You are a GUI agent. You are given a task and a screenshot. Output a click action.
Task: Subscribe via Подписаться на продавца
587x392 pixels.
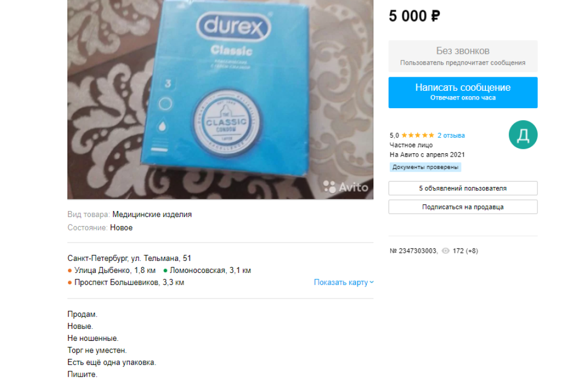click(x=463, y=207)
